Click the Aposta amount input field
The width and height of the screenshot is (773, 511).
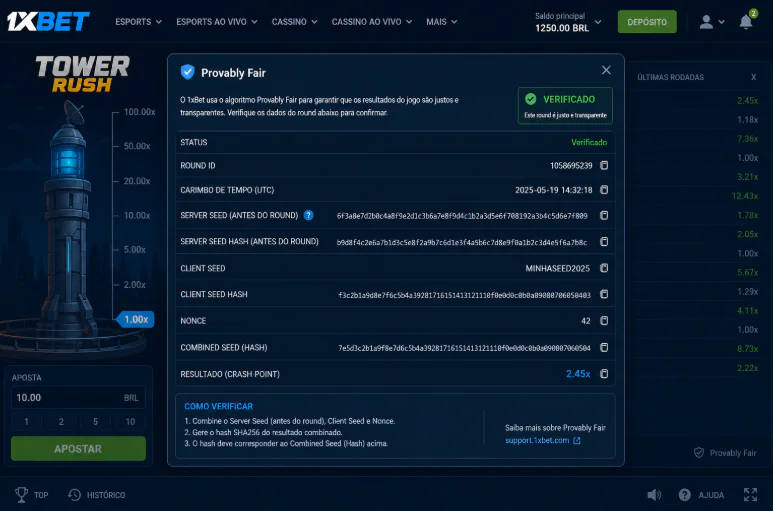click(x=78, y=398)
